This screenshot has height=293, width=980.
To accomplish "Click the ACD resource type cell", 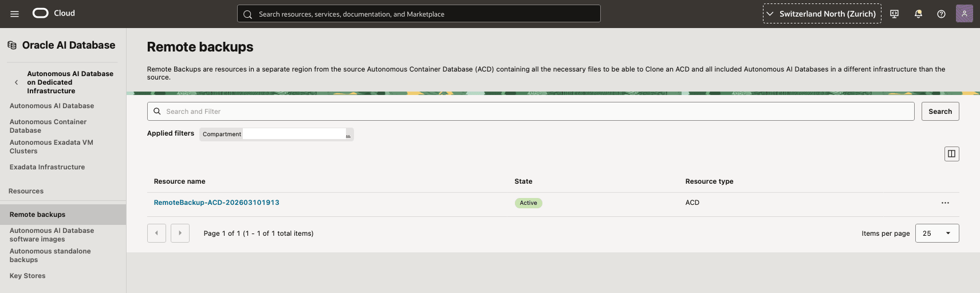I will [x=692, y=203].
